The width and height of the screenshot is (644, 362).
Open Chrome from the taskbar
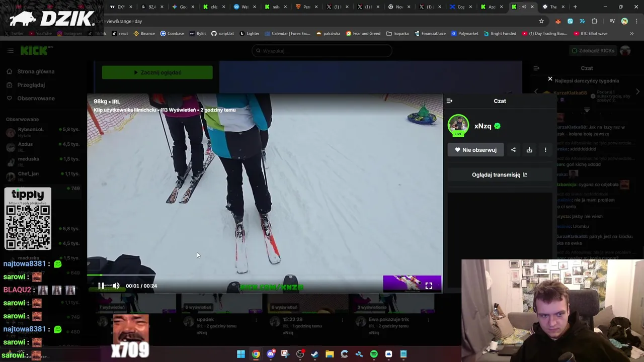click(x=256, y=354)
